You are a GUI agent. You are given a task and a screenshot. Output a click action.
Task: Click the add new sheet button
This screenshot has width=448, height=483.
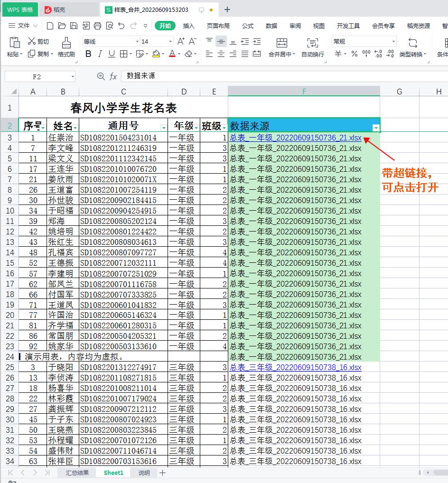164,473
